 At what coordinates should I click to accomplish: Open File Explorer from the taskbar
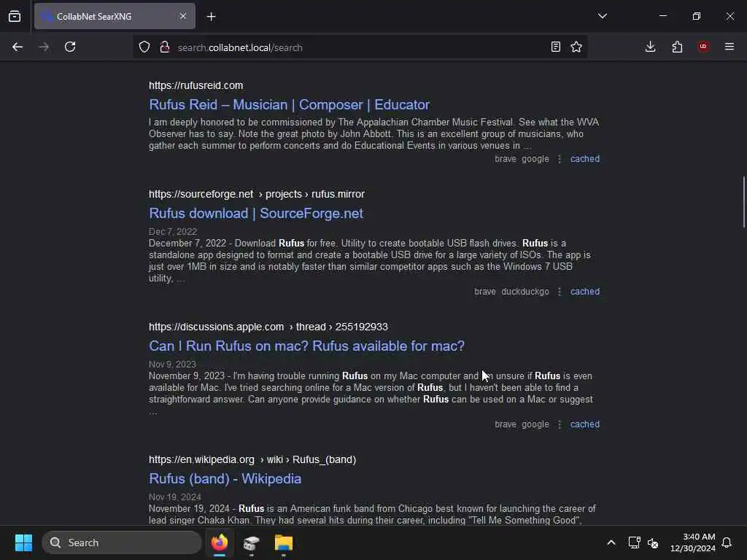[x=284, y=542]
